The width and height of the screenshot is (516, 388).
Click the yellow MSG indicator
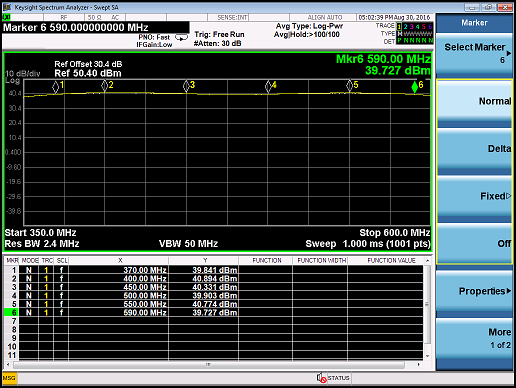pyautogui.click(x=9, y=378)
